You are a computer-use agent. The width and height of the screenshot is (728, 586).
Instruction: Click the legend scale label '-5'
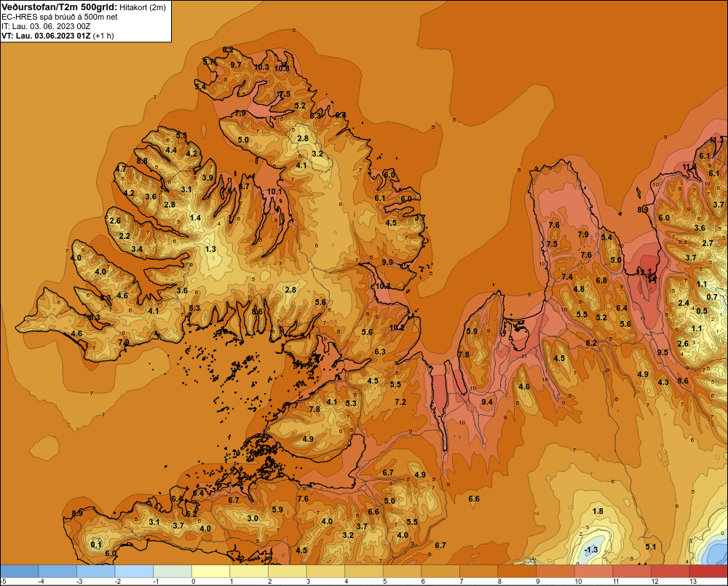3,582
